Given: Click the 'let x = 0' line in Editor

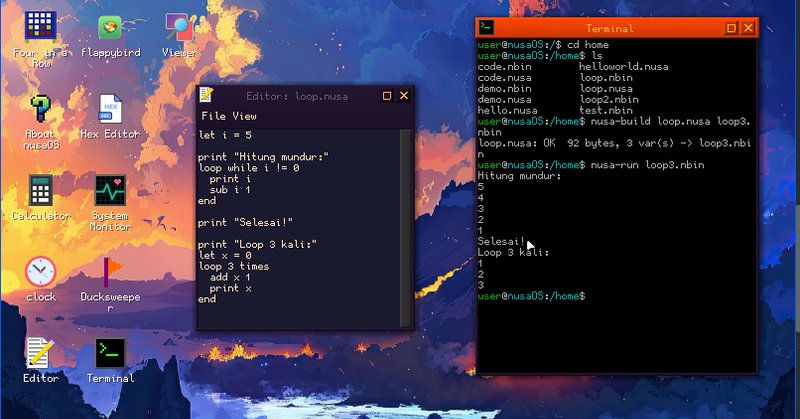Looking at the screenshot, I should click(x=225, y=255).
